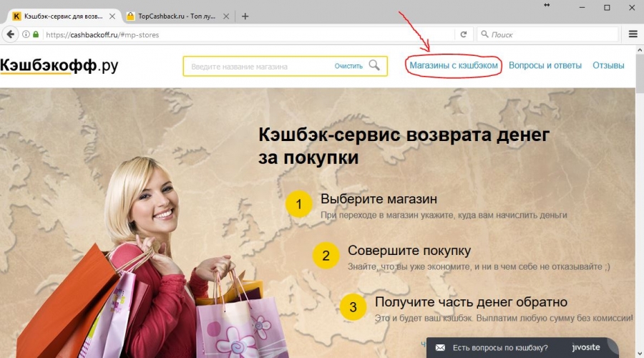Open the Firefox hamburger menu
Viewport: 644px width, 358px height.
[633, 34]
